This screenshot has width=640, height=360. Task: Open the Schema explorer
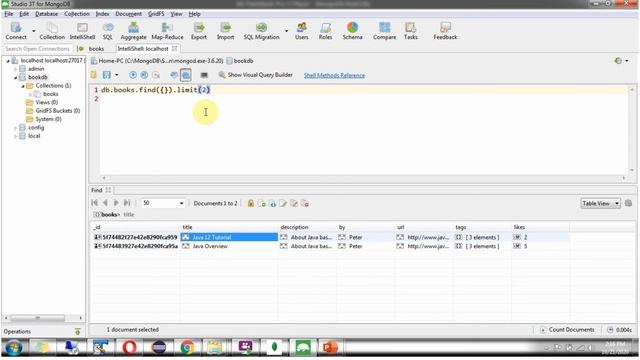click(352, 31)
